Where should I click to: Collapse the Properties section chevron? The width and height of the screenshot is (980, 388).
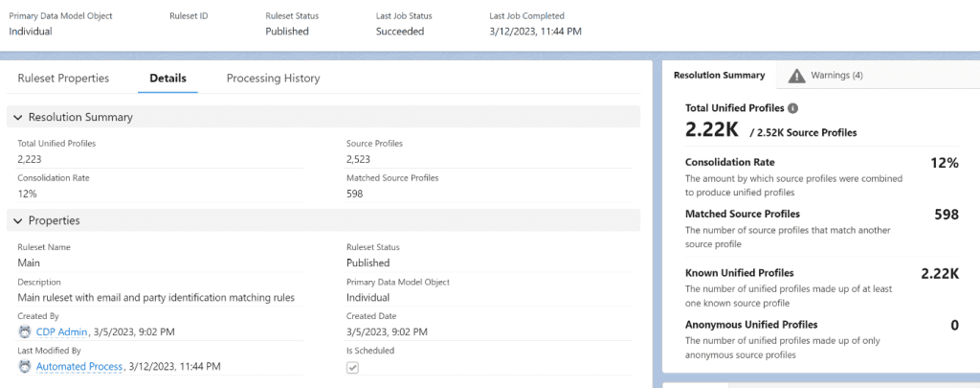pos(18,220)
